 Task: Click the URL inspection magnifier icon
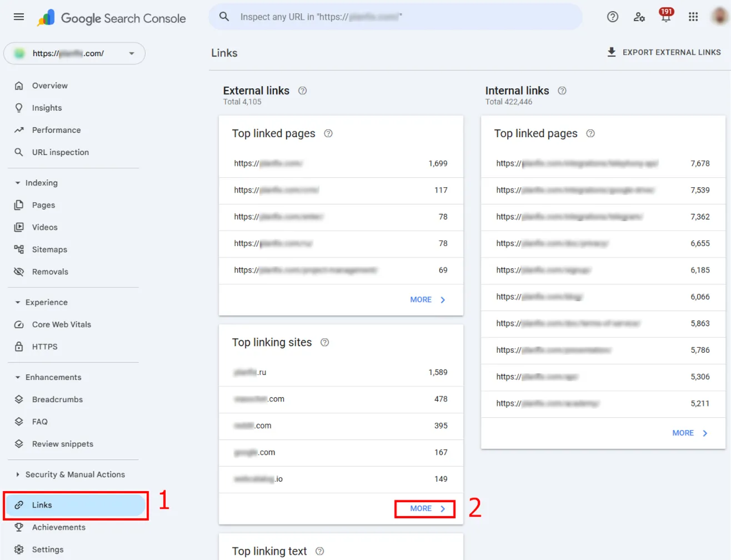(19, 152)
